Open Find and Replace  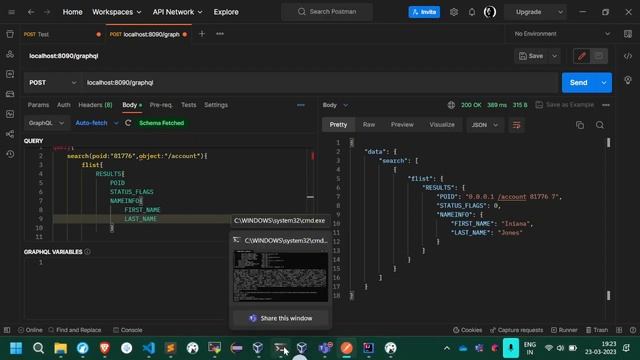pyautogui.click(x=75, y=330)
